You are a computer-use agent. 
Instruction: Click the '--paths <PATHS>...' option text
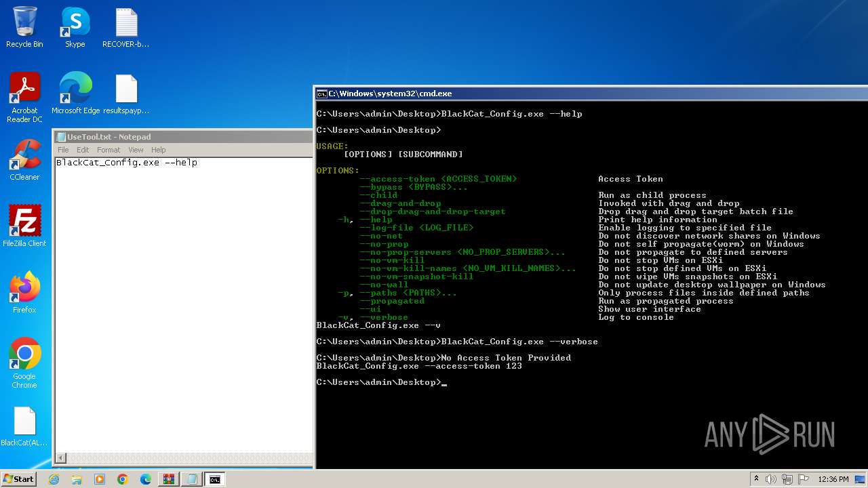click(x=408, y=293)
